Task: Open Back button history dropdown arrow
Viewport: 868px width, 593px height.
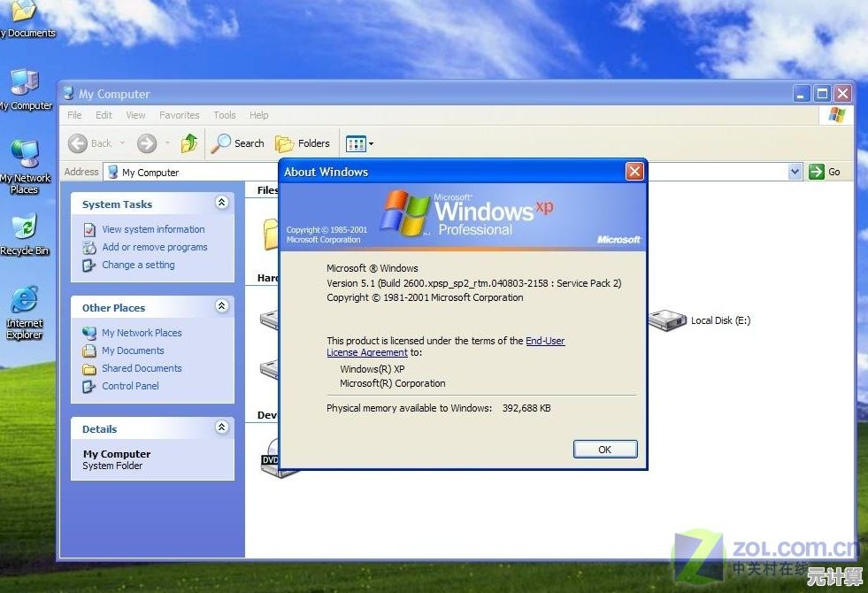Action: 123,143
